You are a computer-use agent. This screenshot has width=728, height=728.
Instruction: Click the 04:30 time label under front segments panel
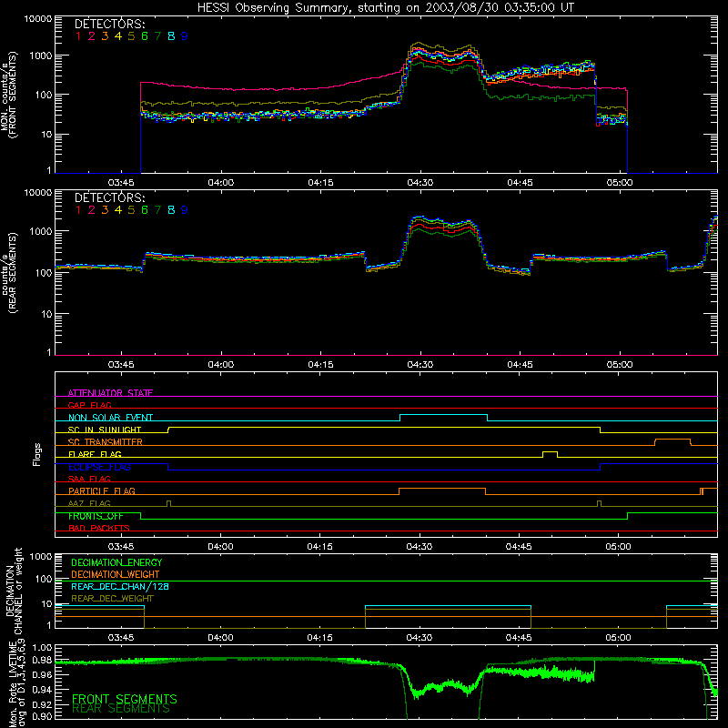click(x=420, y=183)
